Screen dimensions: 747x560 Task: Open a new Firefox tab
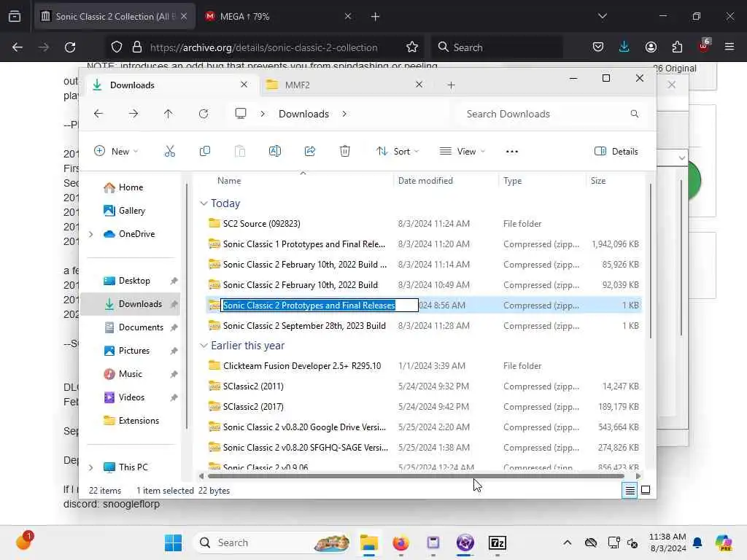pyautogui.click(x=375, y=16)
